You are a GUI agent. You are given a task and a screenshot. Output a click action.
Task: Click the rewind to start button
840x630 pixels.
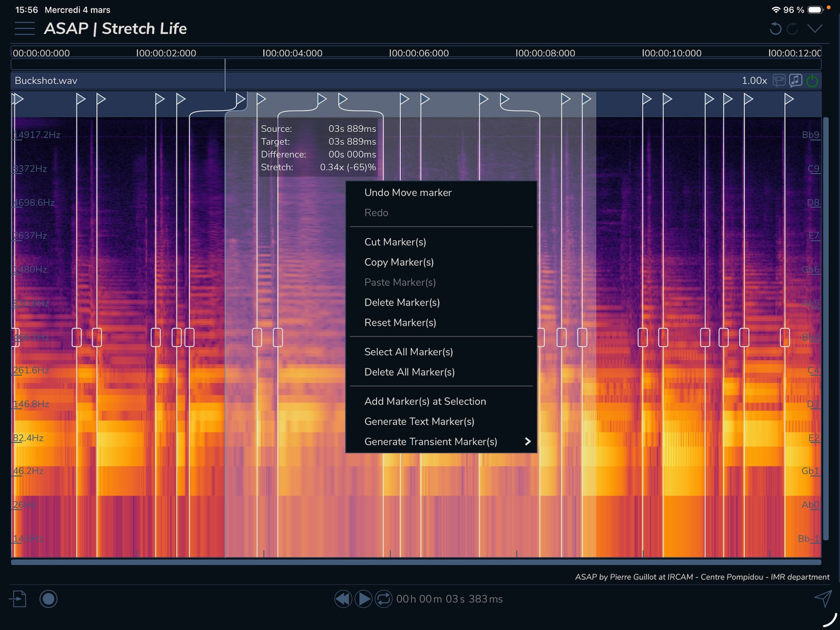pyautogui.click(x=343, y=598)
